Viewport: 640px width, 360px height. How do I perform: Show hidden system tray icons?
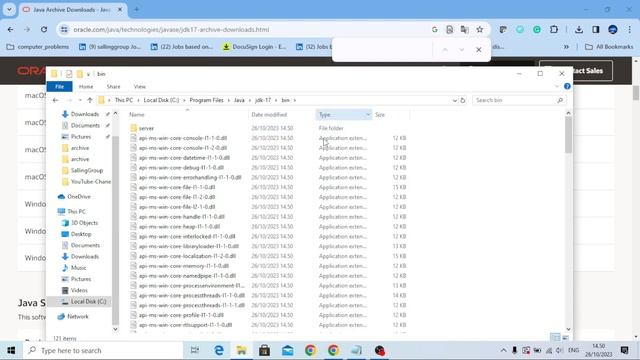coord(503,350)
